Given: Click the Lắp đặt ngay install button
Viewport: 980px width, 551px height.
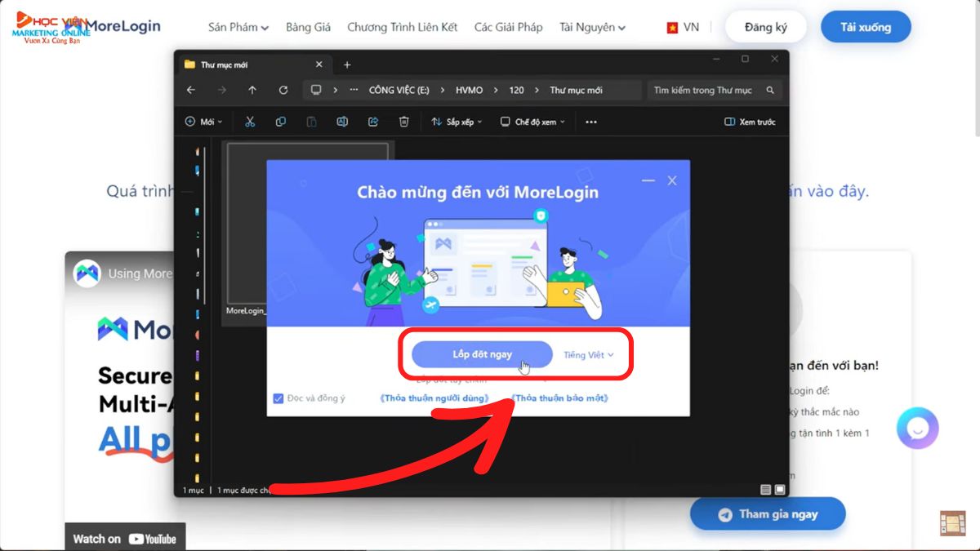Looking at the screenshot, I should 482,354.
